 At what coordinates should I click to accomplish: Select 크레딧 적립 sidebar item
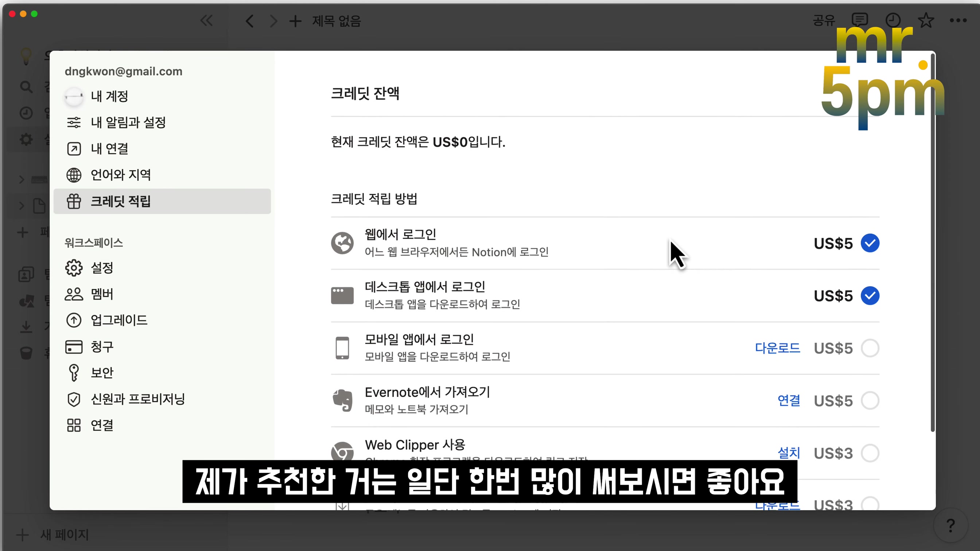tap(162, 201)
